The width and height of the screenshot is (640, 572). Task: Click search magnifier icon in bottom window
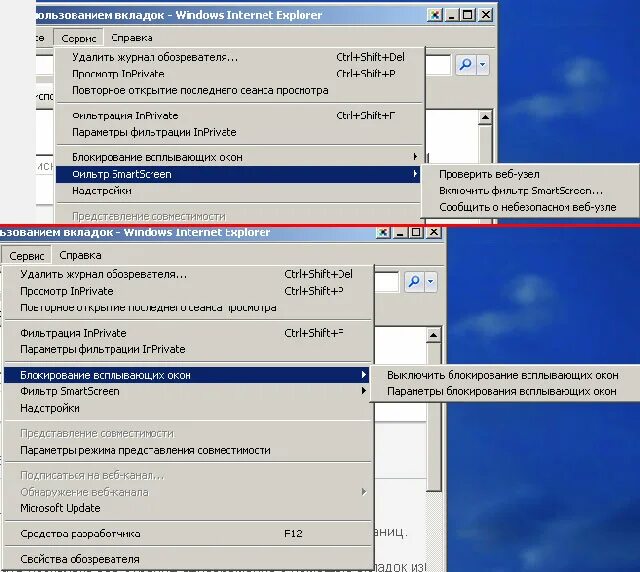tap(414, 282)
